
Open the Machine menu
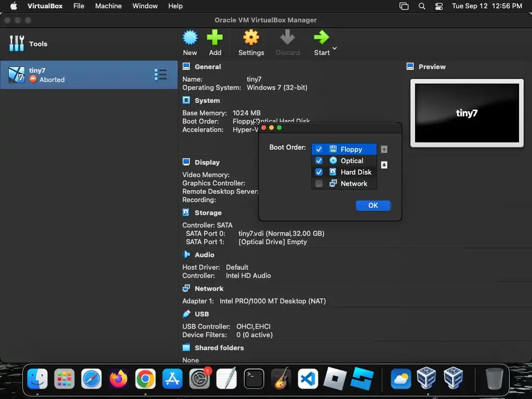pyautogui.click(x=108, y=6)
